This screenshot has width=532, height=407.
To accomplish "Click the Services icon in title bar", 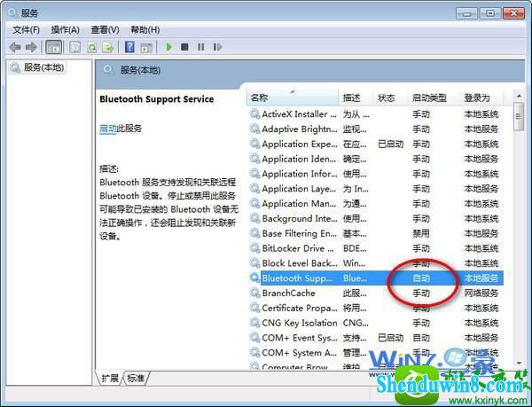I will (12, 13).
